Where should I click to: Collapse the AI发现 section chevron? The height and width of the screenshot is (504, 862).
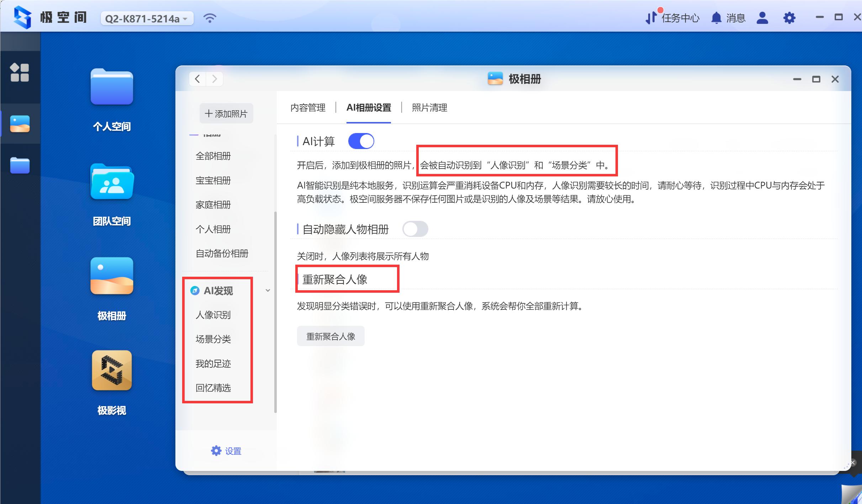tap(268, 291)
